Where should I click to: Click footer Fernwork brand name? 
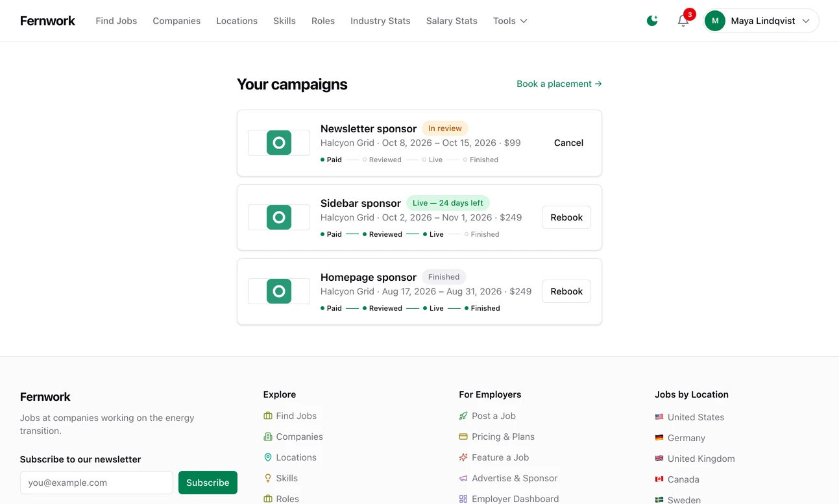tap(45, 397)
